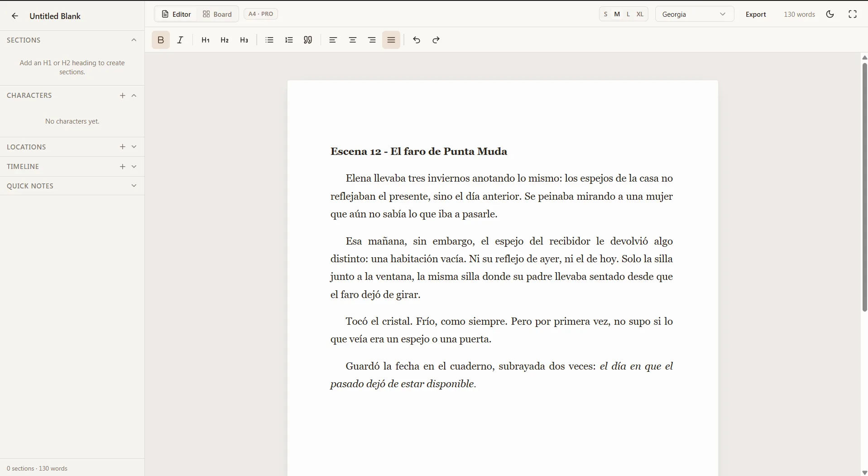Add a new timeline entry
Viewport: 868px width, 476px height.
[x=122, y=167]
